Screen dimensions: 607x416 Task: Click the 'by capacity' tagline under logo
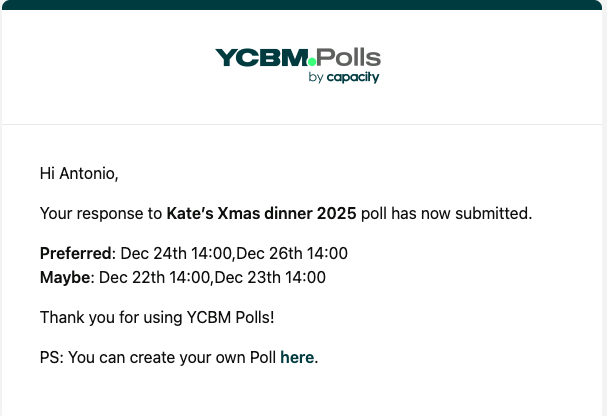coord(344,78)
